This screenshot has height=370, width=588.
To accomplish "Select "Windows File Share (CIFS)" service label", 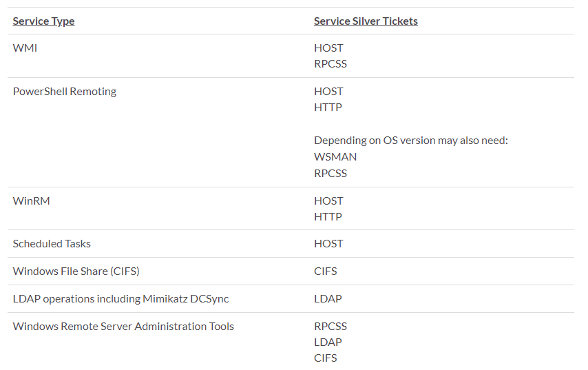I will point(76,271).
